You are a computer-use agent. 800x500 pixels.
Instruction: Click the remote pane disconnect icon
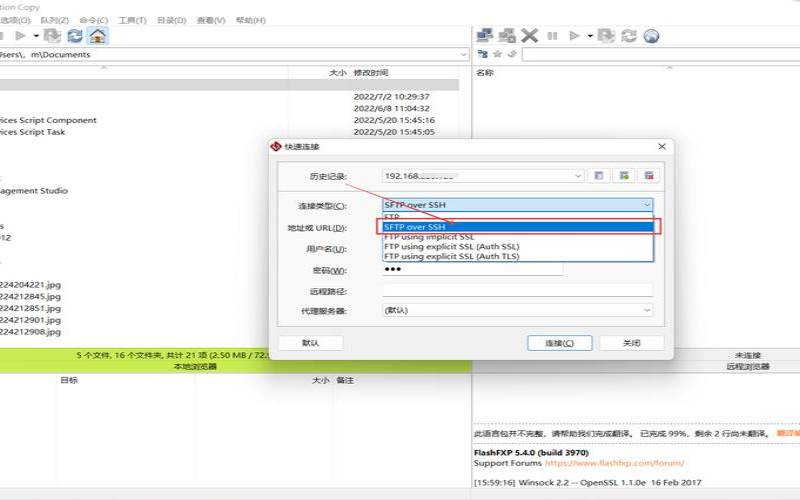coord(507,36)
